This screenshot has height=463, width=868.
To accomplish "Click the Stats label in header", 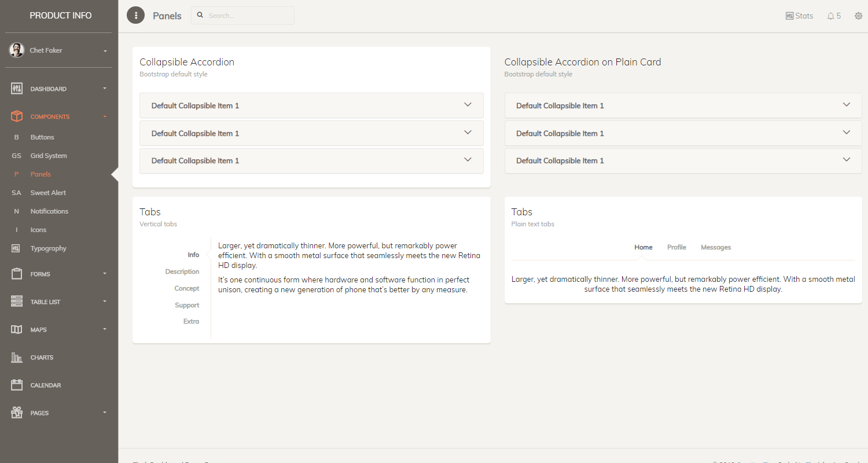I will click(x=804, y=16).
